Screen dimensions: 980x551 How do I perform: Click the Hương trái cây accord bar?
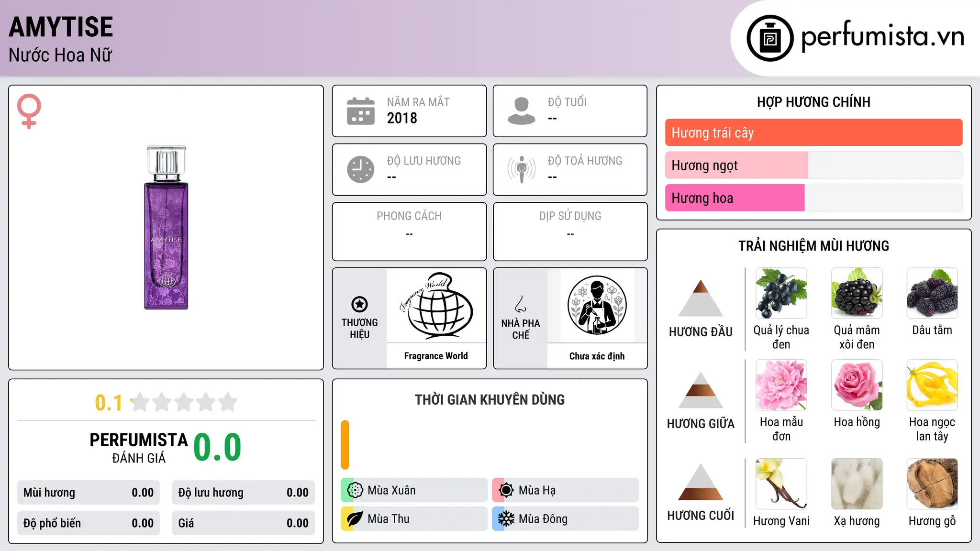coord(813,132)
